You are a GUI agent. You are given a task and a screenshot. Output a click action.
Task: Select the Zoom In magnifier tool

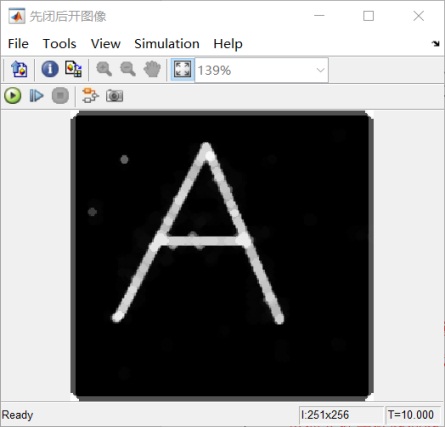[x=104, y=69]
